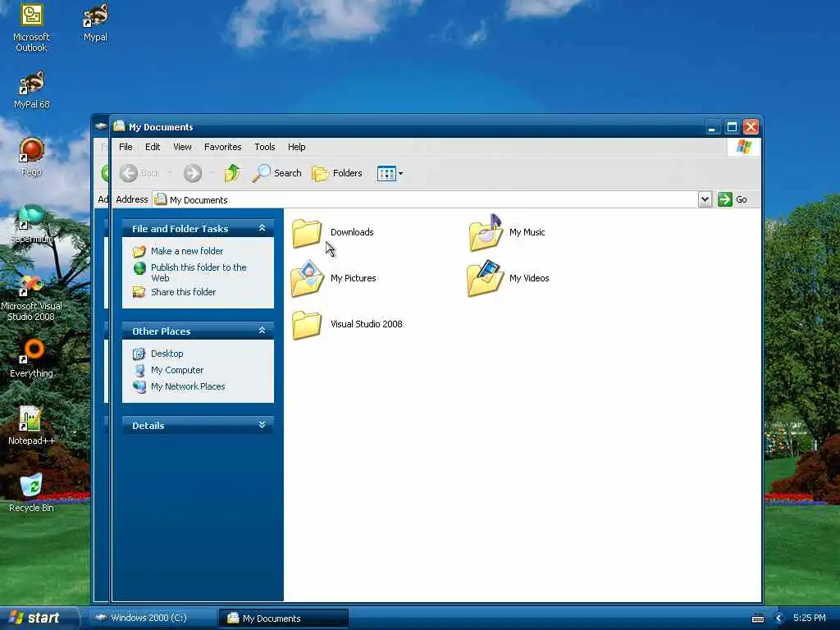
Task: Select the My Music folder icon
Action: [x=486, y=233]
